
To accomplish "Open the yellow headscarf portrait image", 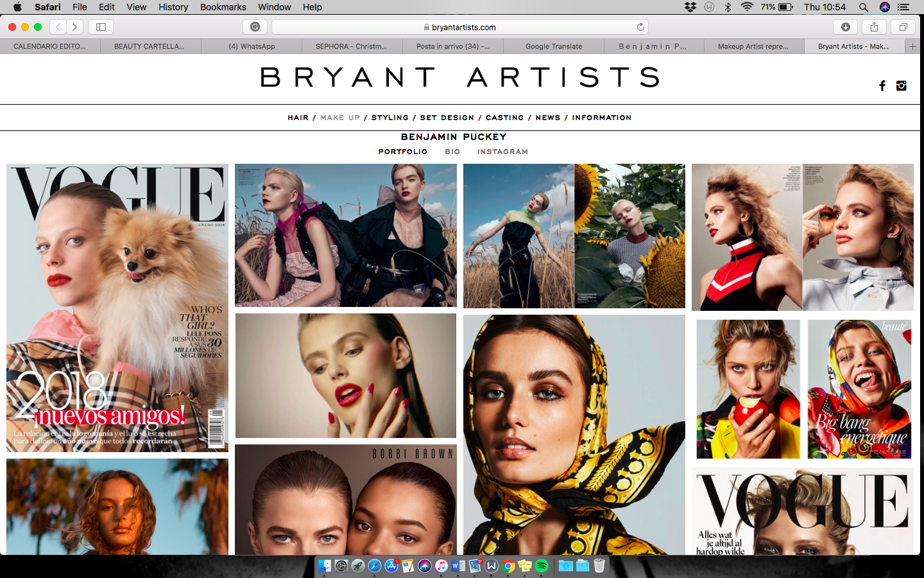I will pos(574,434).
